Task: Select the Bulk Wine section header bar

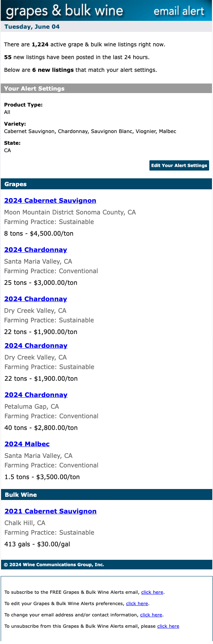Action: [x=106, y=495]
